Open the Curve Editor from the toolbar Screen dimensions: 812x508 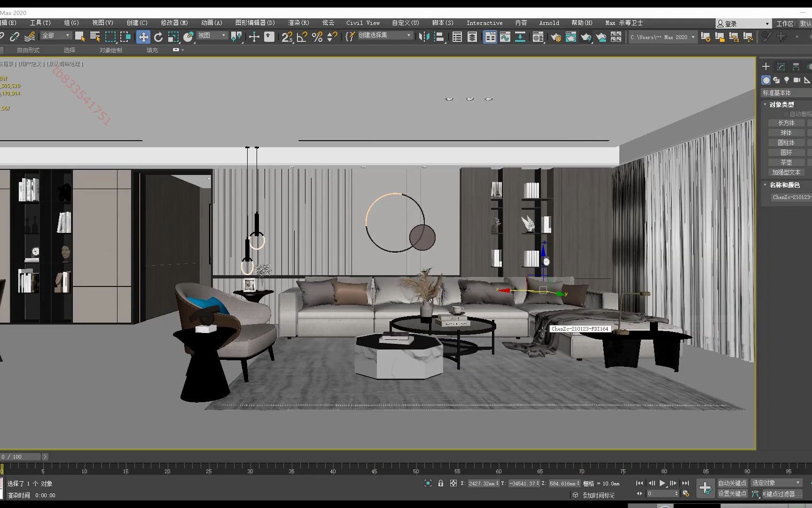coord(505,37)
